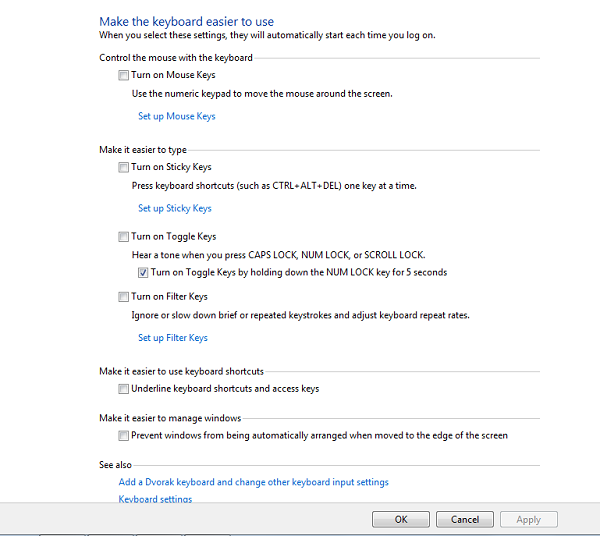Click the Apply button

pyautogui.click(x=528, y=519)
